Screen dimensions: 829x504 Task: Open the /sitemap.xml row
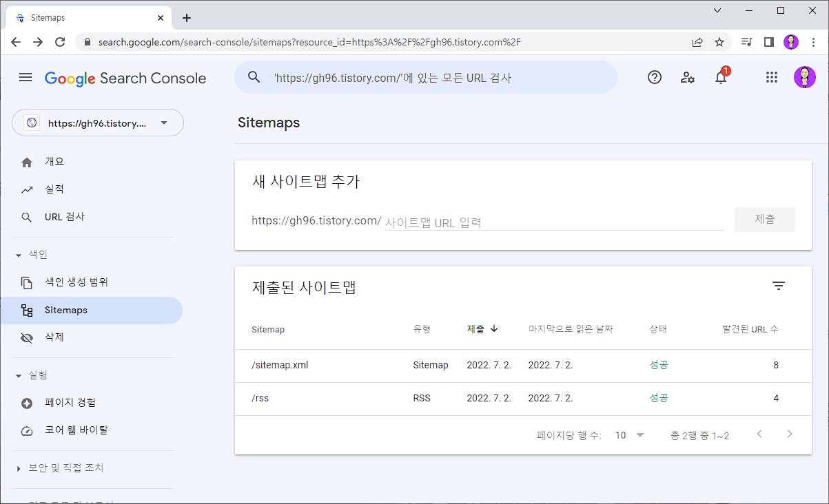pyautogui.click(x=523, y=366)
